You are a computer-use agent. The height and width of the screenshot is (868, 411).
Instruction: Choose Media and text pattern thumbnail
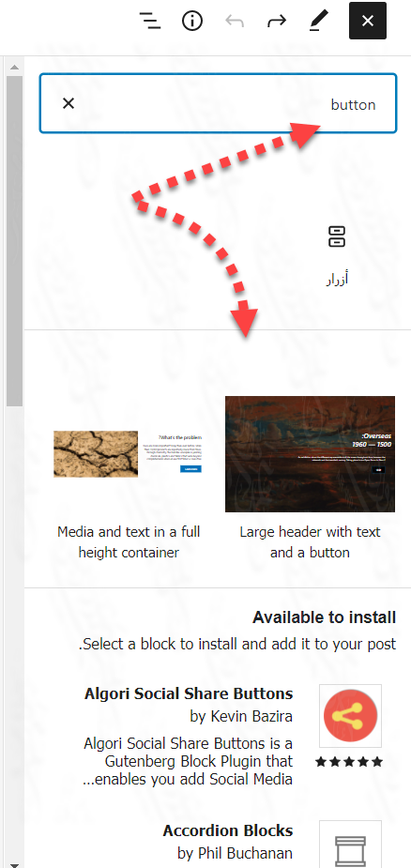click(128, 454)
